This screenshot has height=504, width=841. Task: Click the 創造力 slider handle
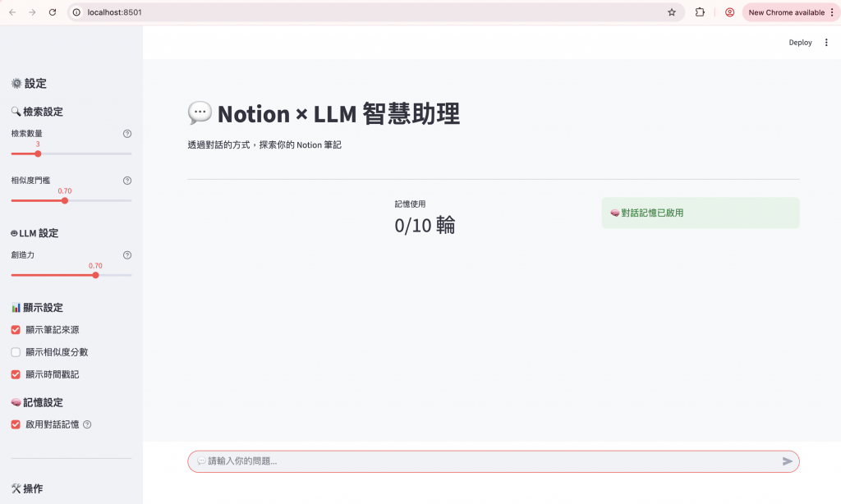coord(95,275)
